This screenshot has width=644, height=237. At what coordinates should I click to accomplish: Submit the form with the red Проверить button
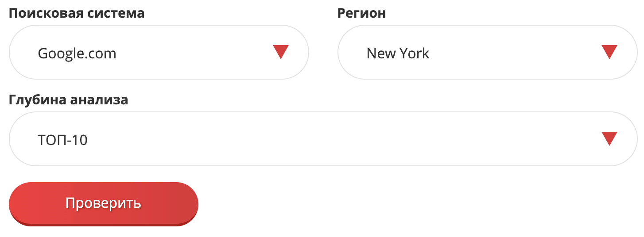coord(104,203)
